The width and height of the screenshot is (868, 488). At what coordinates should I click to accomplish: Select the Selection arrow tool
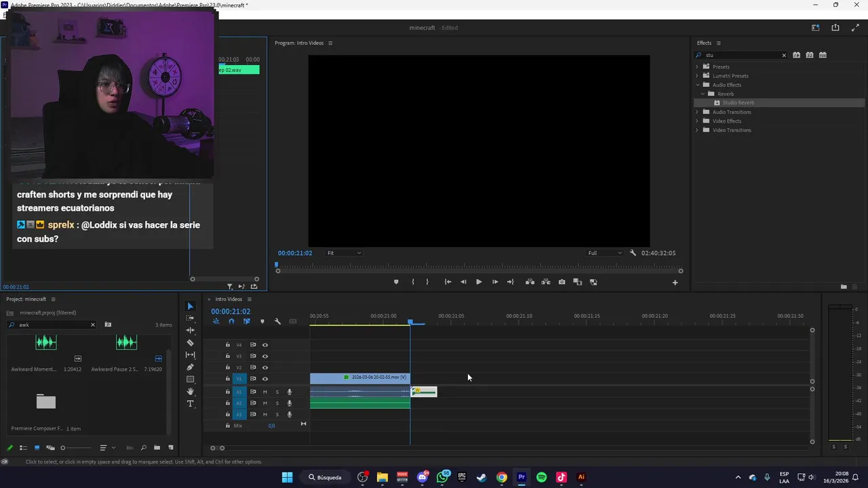190,306
